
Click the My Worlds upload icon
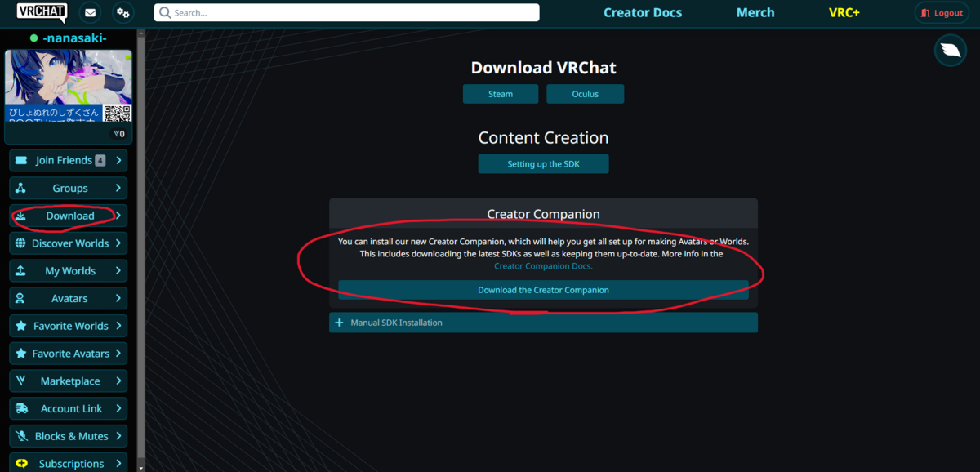(21, 271)
